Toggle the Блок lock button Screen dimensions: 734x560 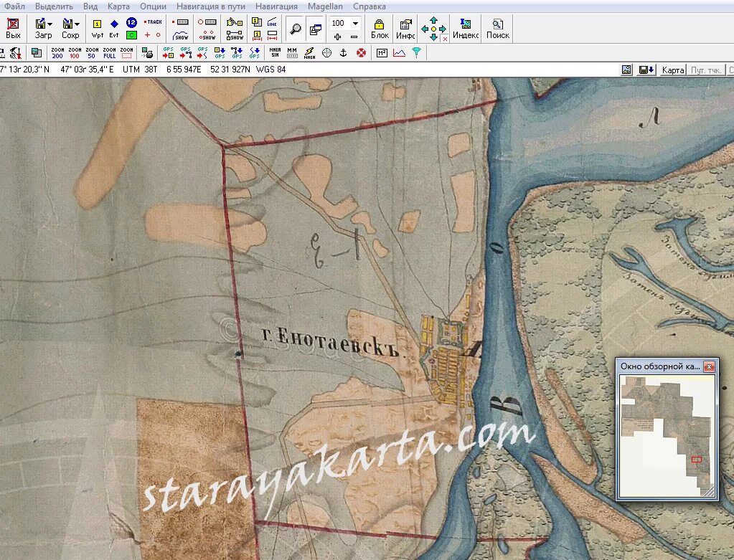tap(380, 29)
